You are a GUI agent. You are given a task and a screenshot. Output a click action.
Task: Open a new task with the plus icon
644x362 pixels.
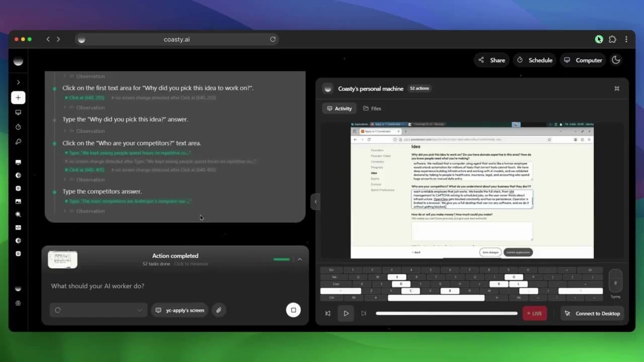pos(18,98)
